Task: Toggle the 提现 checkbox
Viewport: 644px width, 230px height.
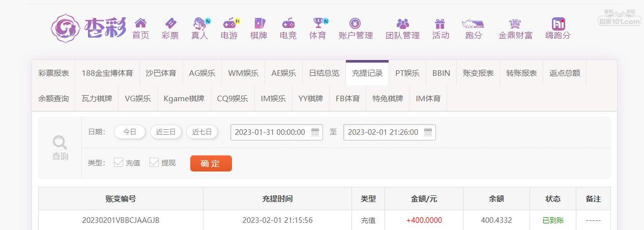Action: click(x=154, y=162)
